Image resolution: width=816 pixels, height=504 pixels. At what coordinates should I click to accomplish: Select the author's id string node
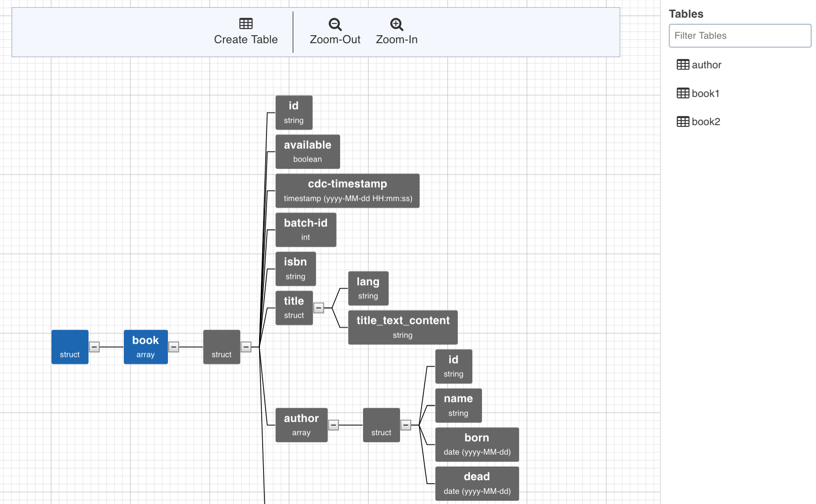tap(453, 367)
